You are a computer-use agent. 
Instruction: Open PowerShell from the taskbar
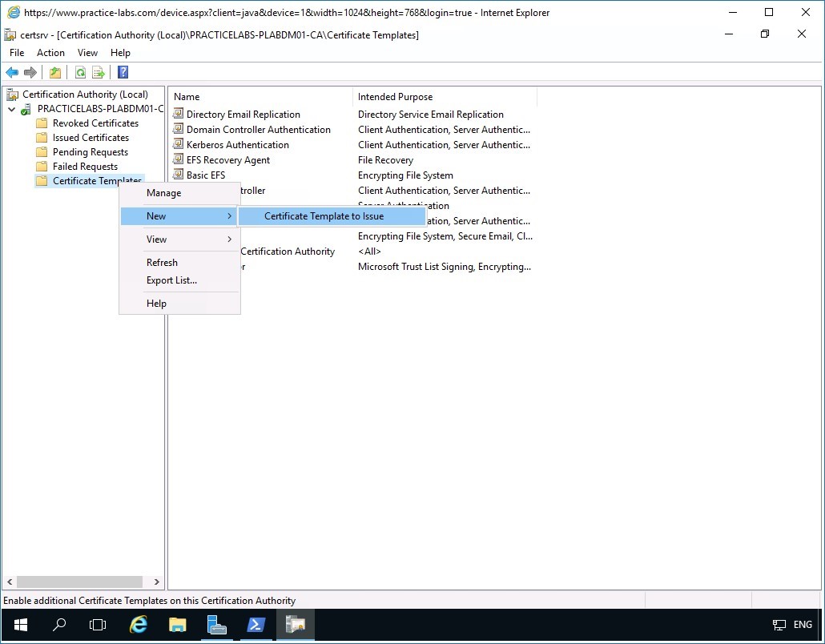(x=256, y=625)
